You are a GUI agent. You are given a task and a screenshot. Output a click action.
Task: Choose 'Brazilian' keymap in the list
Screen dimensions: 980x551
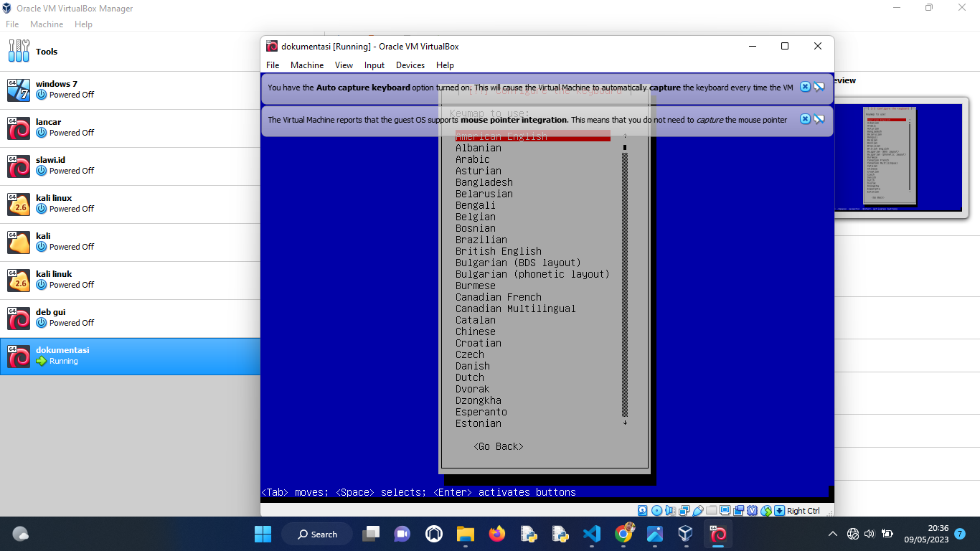[481, 240]
